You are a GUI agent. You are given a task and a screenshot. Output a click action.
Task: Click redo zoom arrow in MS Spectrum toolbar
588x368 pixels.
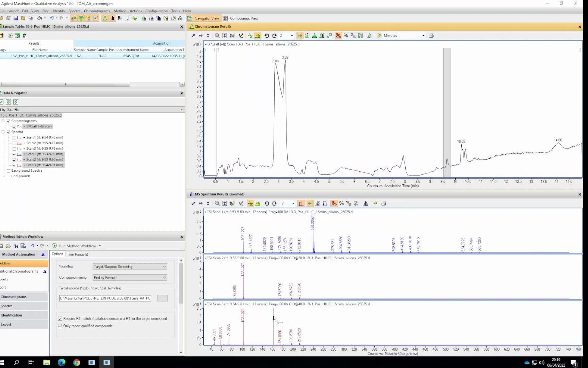(274, 203)
